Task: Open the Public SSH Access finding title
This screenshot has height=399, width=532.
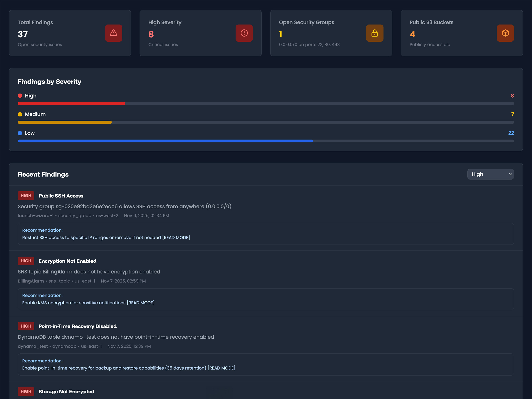Action: click(61, 196)
